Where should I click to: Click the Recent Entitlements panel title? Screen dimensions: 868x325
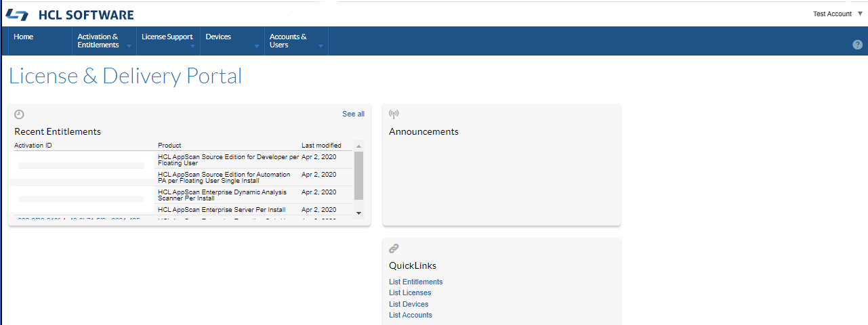pos(58,131)
